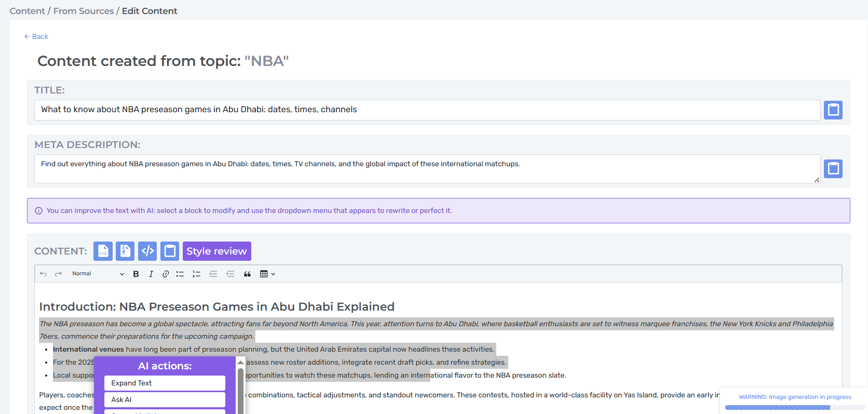868x414 pixels.
Task: Download content as HTML file icon
Action: tap(103, 251)
